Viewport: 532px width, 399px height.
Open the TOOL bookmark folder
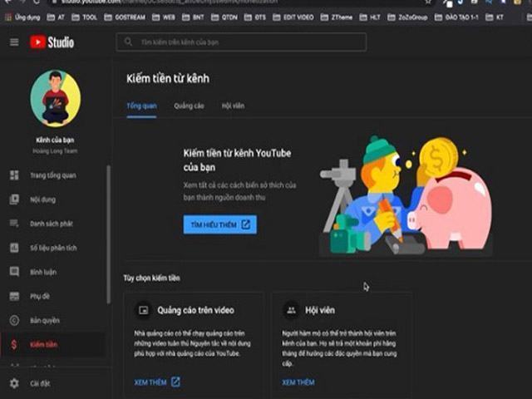(85, 17)
